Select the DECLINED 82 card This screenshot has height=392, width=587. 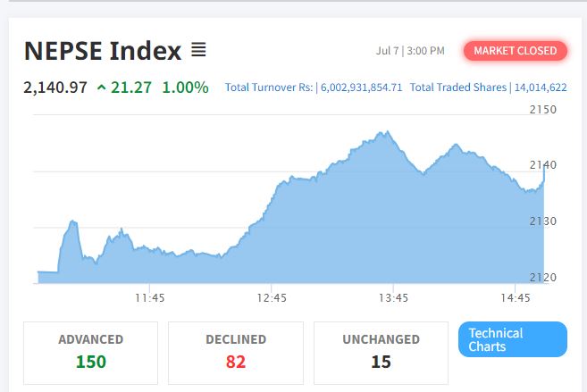236,352
